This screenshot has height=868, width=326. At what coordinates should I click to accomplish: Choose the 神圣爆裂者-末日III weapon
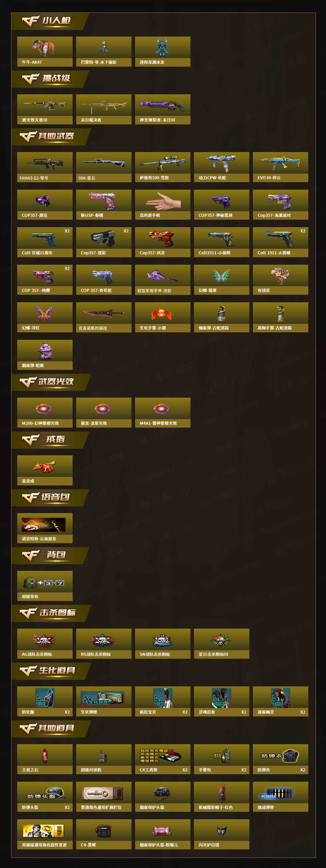click(163, 109)
